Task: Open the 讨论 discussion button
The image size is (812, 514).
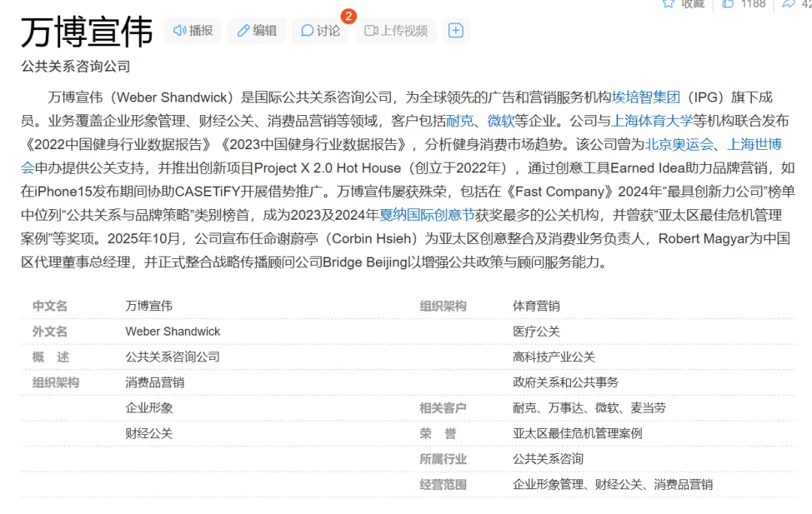Action: pos(320,31)
